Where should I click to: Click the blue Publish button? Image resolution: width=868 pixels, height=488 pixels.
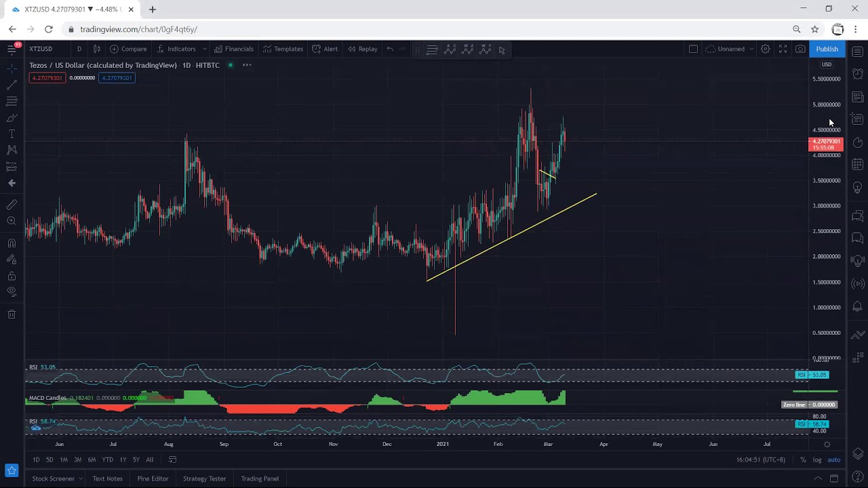click(827, 49)
